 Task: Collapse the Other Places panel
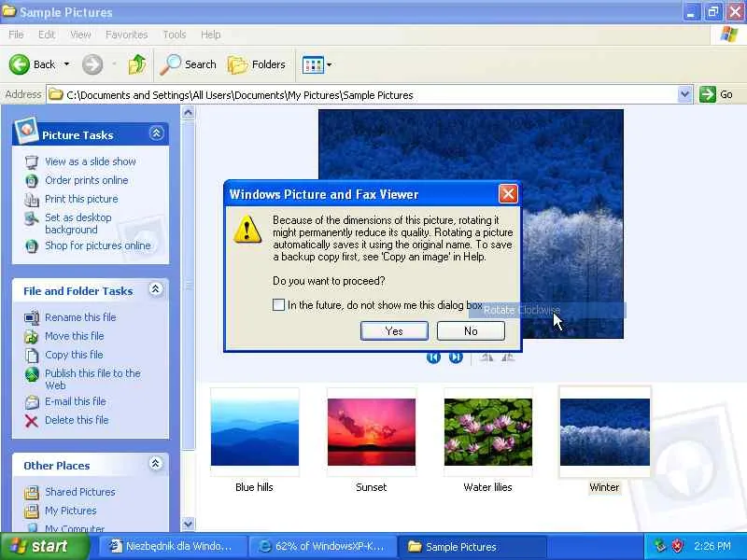pyautogui.click(x=155, y=463)
